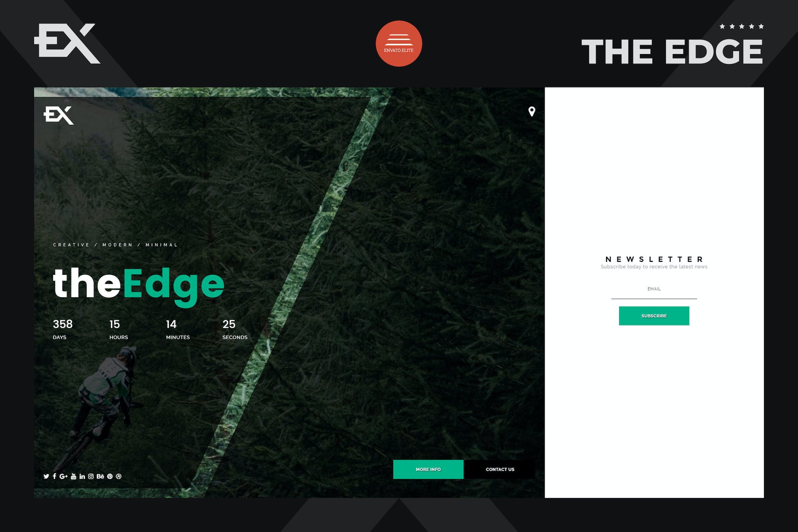Click the SUBSCRIBE button
The height and width of the screenshot is (532, 798).
653,315
